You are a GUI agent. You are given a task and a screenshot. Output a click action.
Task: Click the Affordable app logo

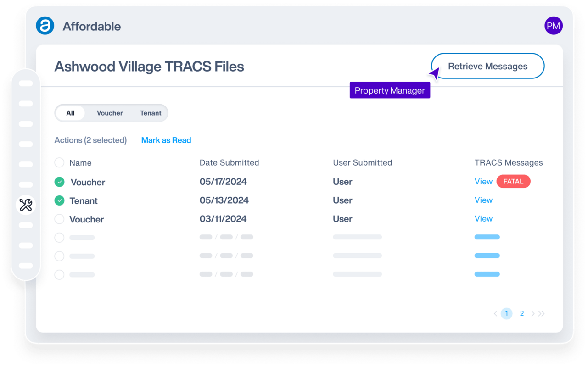coord(45,26)
